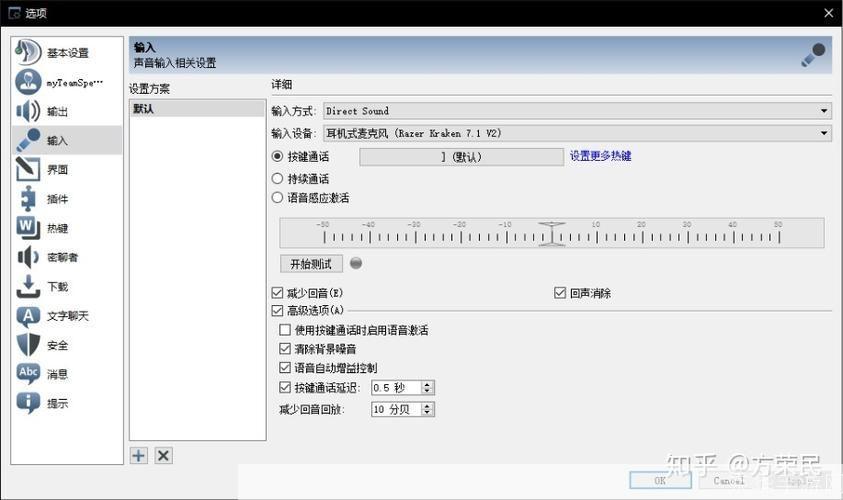
Task: Click the 0.5 秒 delay input field
Action: [x=396, y=387]
